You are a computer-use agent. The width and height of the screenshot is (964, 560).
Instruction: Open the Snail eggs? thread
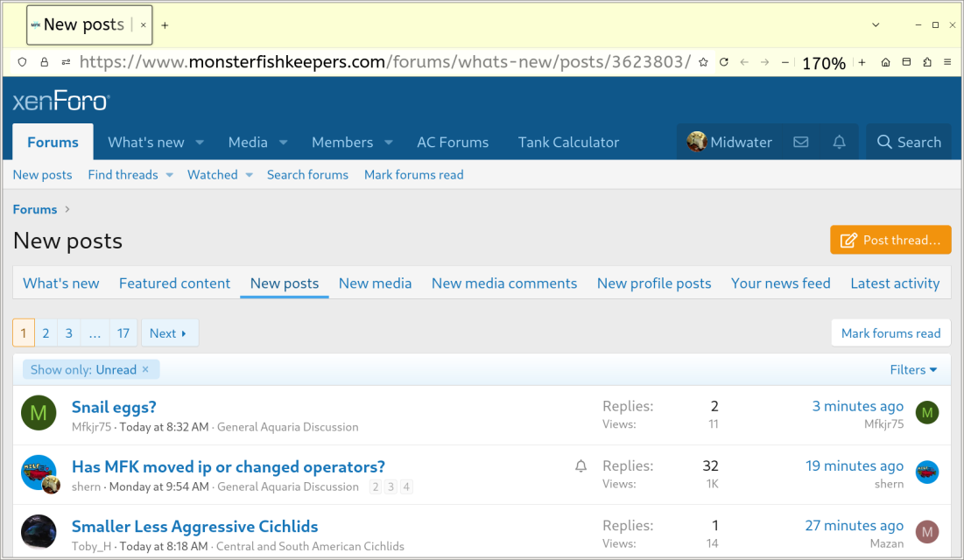(x=114, y=407)
